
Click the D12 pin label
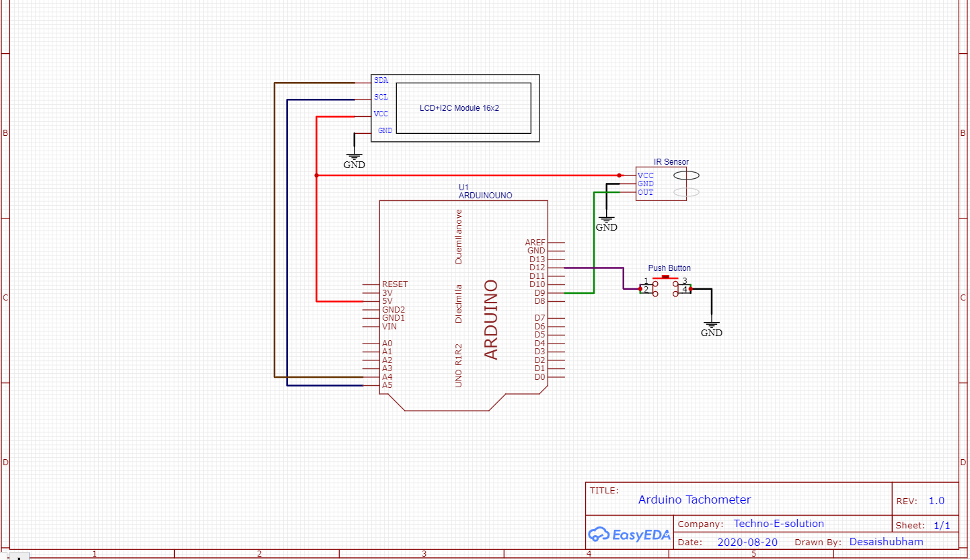537,268
